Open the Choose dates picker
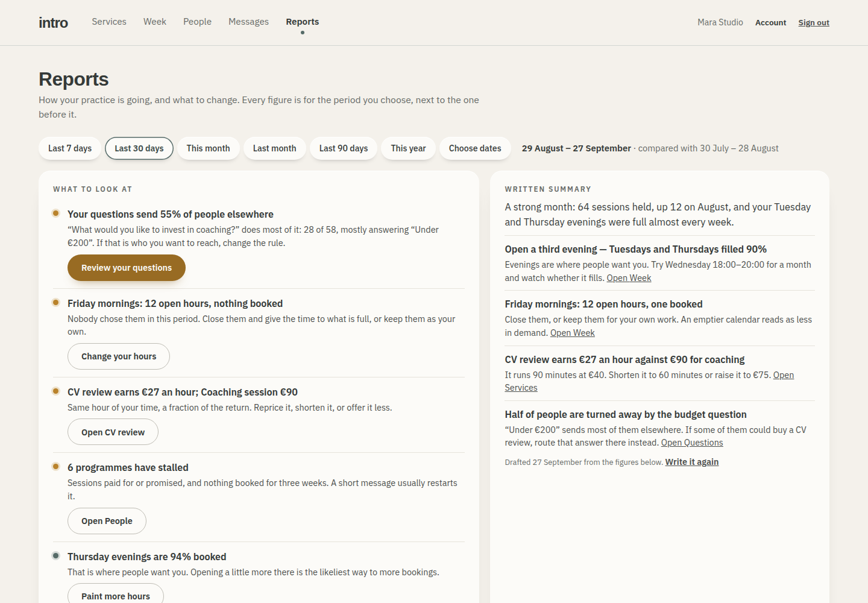The image size is (868, 603). [x=475, y=148]
